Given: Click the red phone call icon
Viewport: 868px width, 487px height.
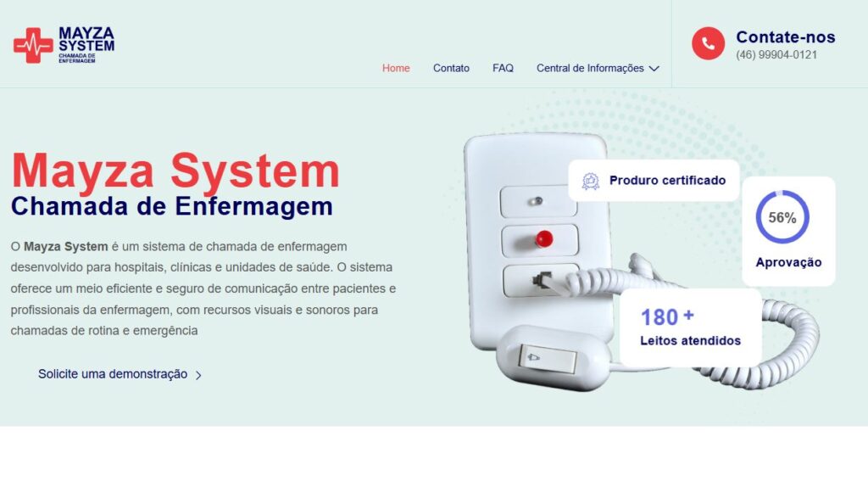Looking at the screenshot, I should point(708,43).
